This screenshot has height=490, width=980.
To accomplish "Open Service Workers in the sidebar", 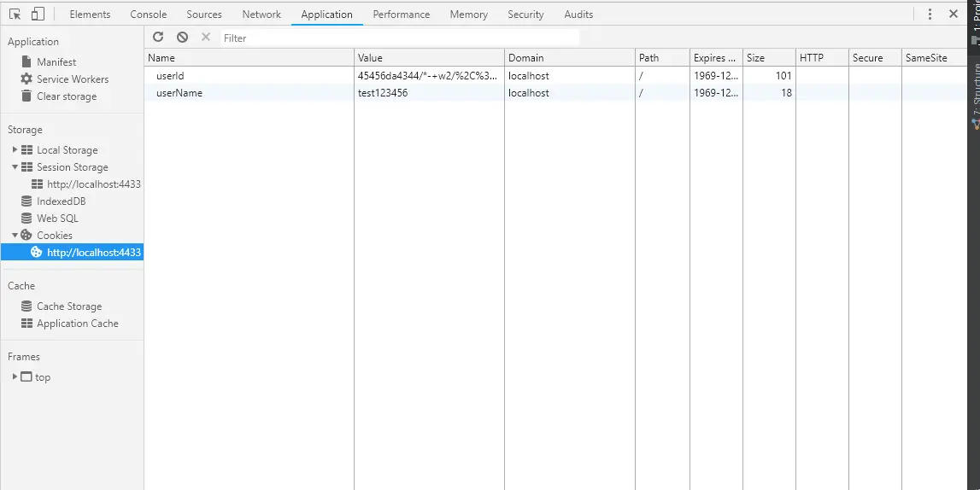I will [73, 79].
